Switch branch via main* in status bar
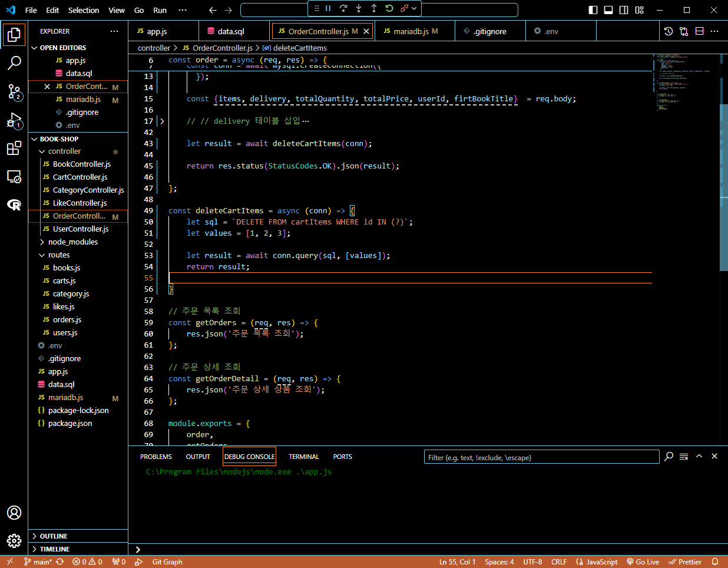Image resolution: width=728 pixels, height=568 pixels. coord(38,562)
